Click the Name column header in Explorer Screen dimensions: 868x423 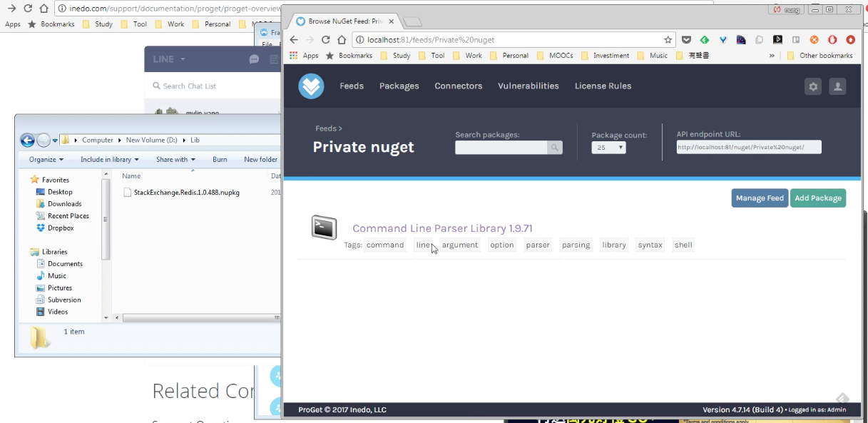click(131, 176)
